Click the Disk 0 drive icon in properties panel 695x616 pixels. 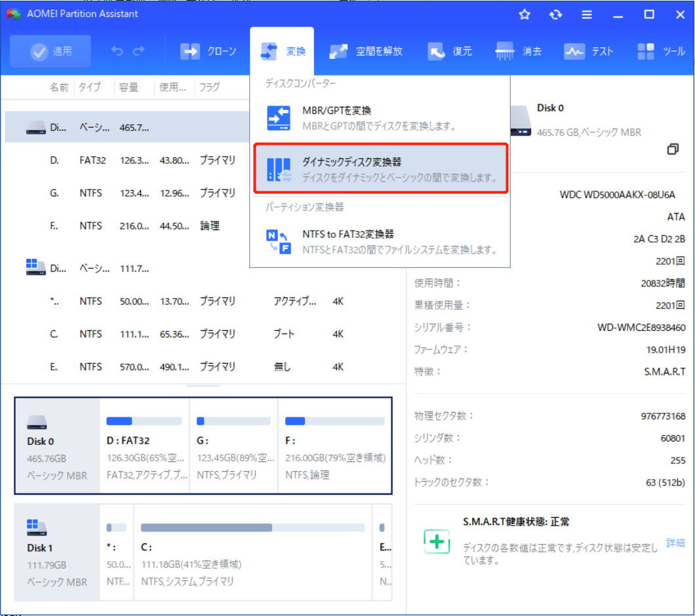coord(521,121)
